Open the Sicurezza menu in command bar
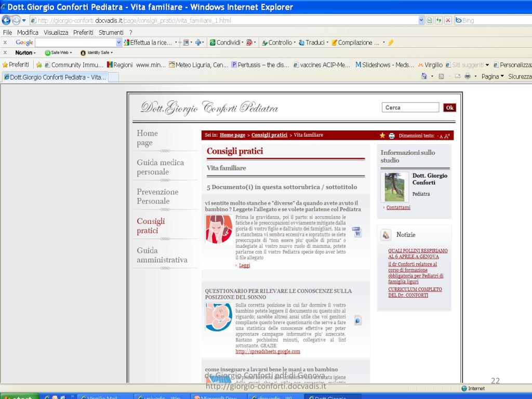532x399 pixels. (520, 77)
